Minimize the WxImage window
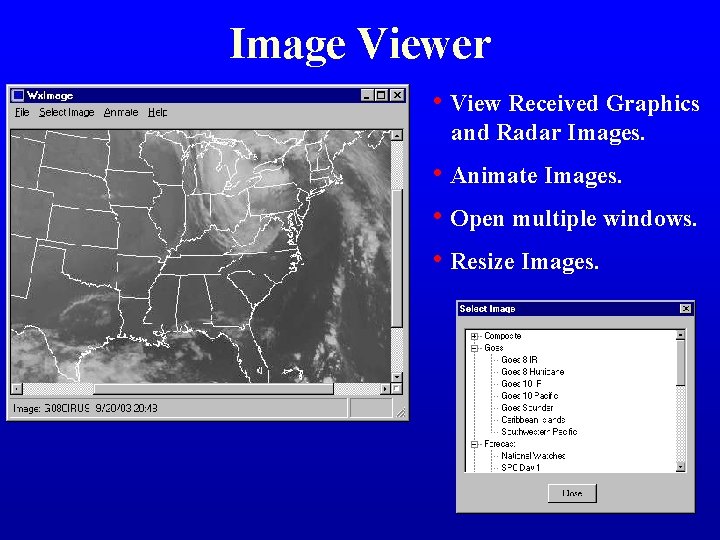 coord(366,96)
